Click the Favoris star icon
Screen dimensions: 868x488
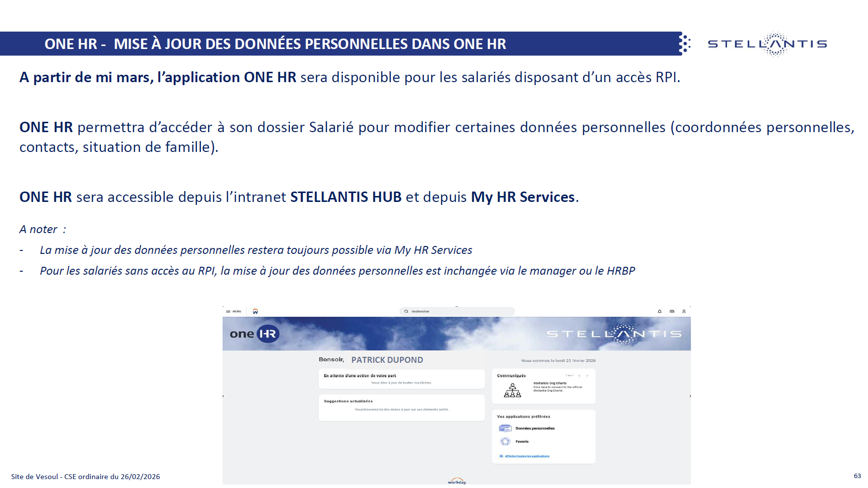(505, 441)
